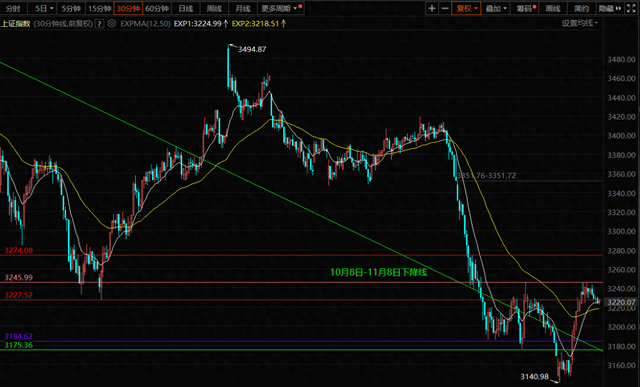Switch to the 60分钟 period tab
The width and height of the screenshot is (640, 387).
click(x=157, y=8)
